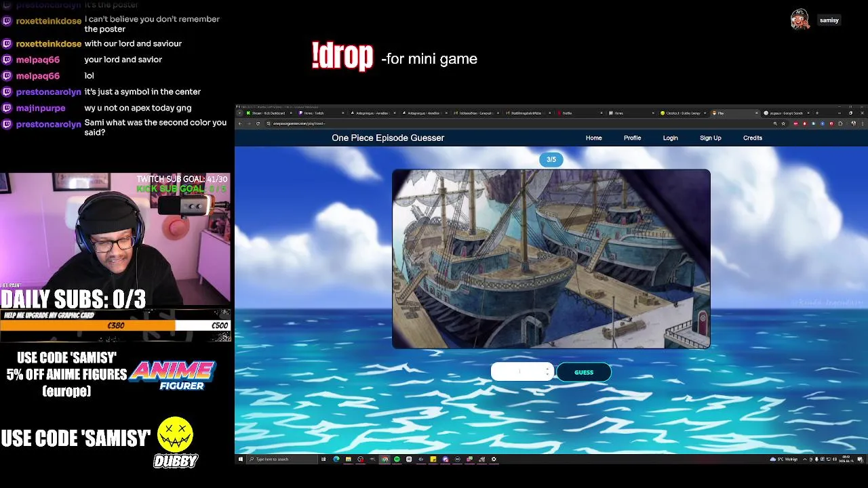Open the Profile nav link
The height and width of the screenshot is (488, 868).
point(633,138)
